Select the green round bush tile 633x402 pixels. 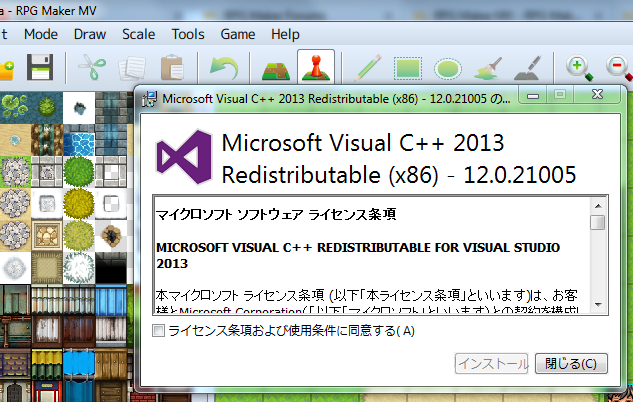click(x=79, y=172)
